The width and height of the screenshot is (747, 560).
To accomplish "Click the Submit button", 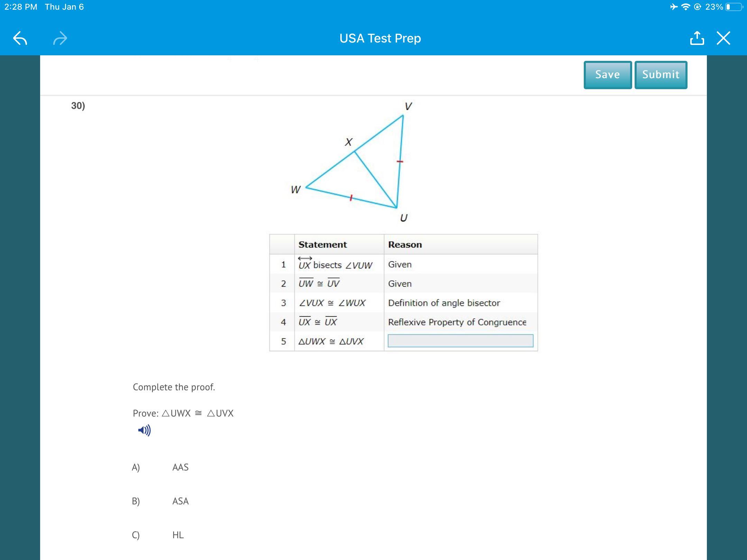I will (x=661, y=75).
